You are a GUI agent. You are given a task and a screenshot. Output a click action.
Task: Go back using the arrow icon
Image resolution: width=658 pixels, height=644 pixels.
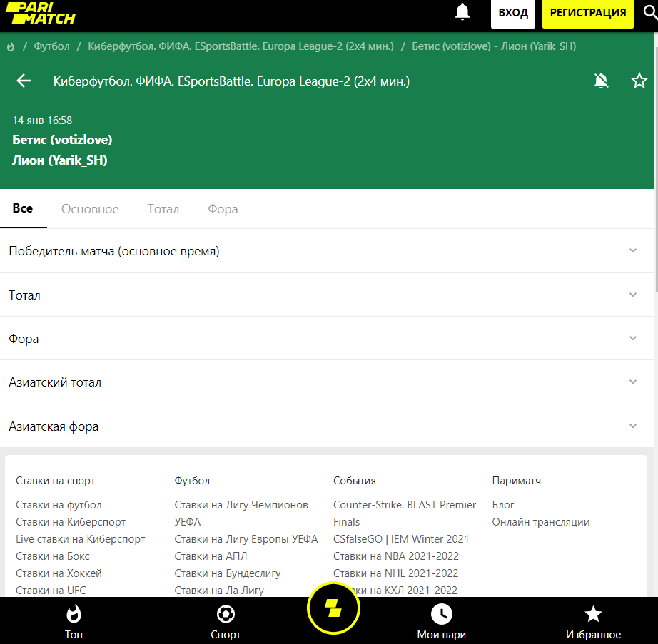24,81
